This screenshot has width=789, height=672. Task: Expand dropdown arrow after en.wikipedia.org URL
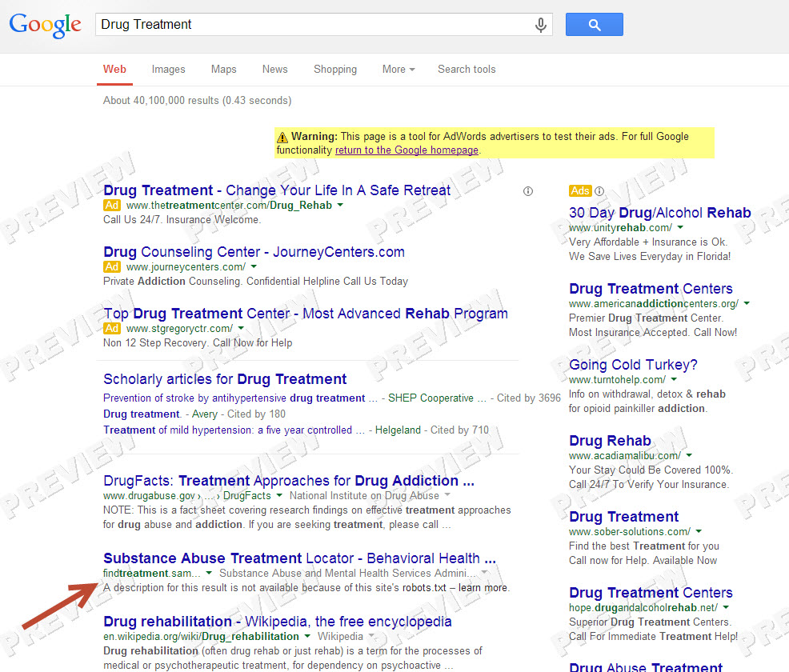[x=307, y=636]
